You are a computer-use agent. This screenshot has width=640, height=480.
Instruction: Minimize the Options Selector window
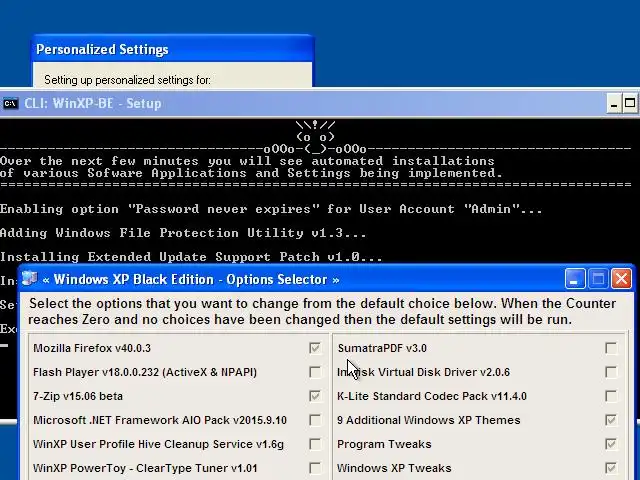point(575,279)
